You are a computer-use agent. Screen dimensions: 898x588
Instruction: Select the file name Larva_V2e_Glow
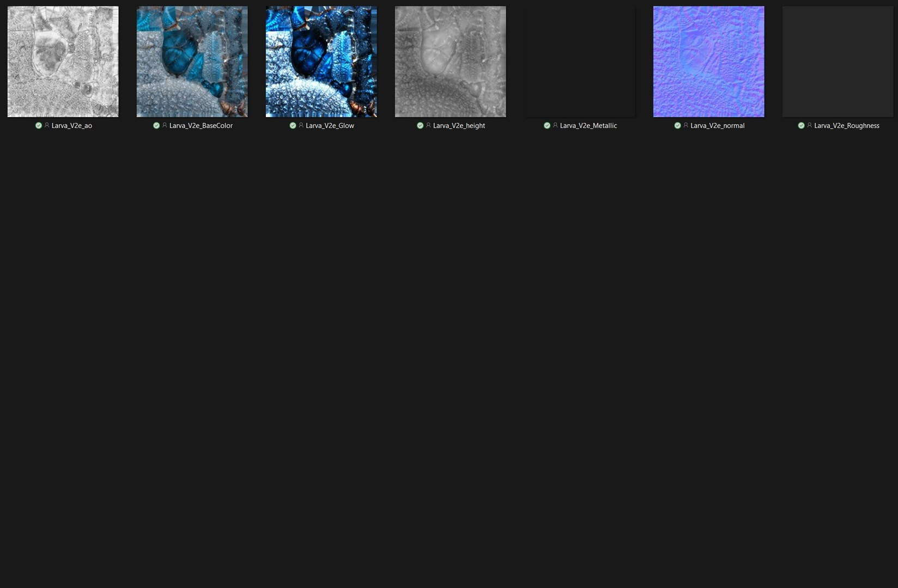click(330, 126)
